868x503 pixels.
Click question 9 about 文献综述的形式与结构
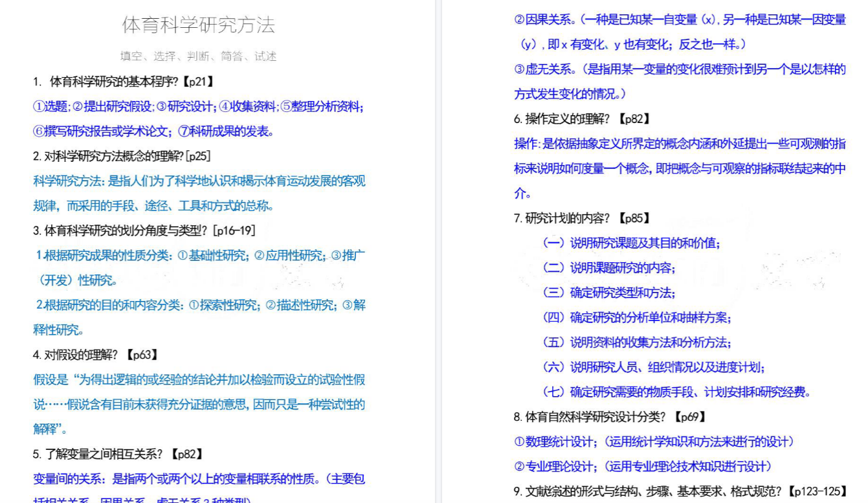[x=680, y=491]
